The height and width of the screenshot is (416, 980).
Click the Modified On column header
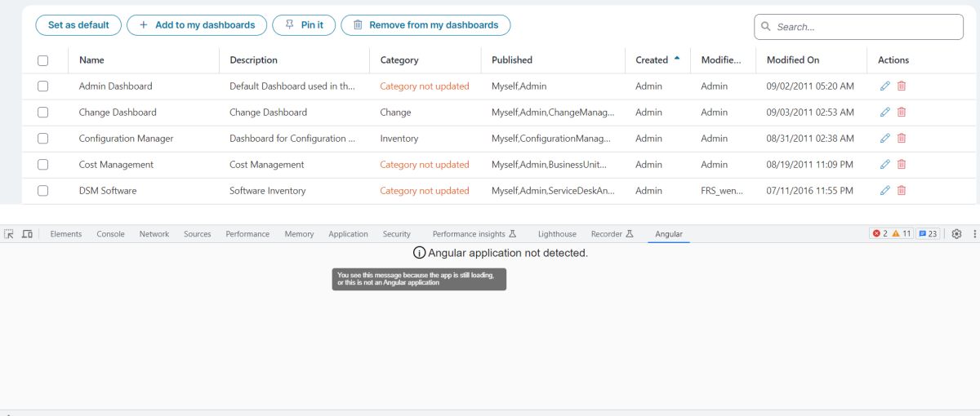point(793,60)
